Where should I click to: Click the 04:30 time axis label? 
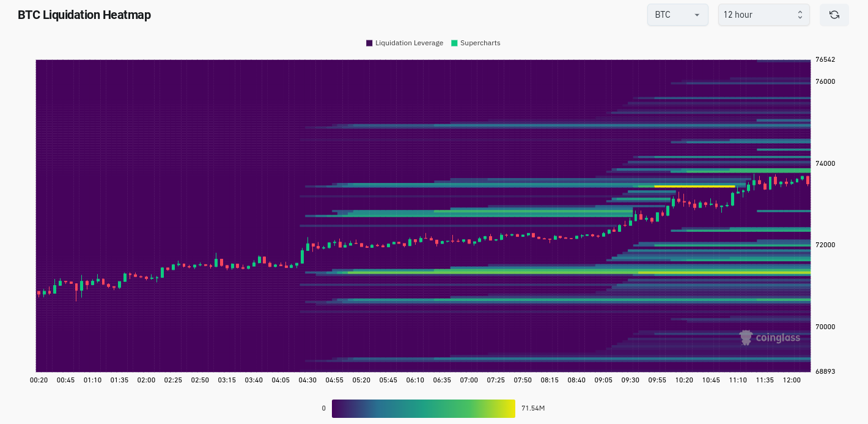click(307, 380)
